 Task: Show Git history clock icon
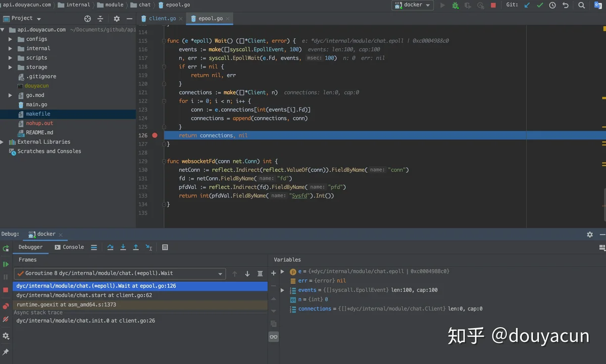(x=552, y=5)
